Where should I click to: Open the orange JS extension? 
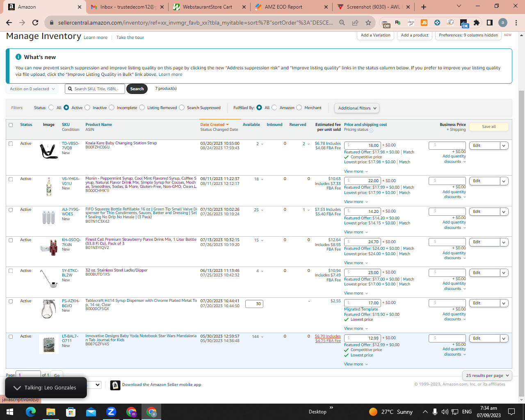pyautogui.click(x=424, y=23)
